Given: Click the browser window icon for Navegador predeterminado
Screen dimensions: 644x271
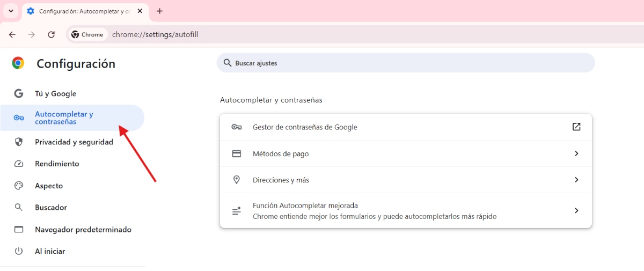Looking at the screenshot, I should pyautogui.click(x=19, y=229).
